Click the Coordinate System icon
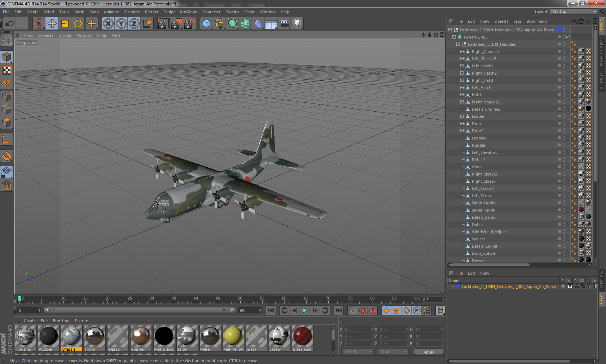 coord(147,24)
